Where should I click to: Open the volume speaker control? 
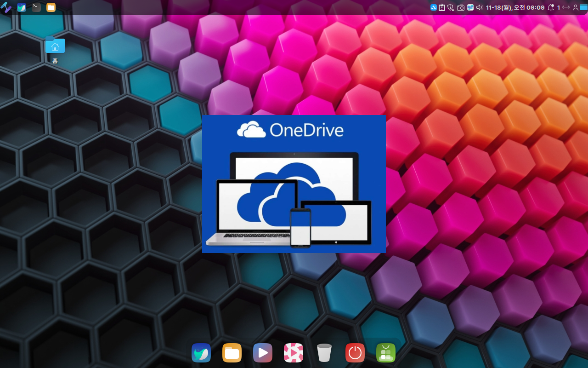[x=480, y=7]
